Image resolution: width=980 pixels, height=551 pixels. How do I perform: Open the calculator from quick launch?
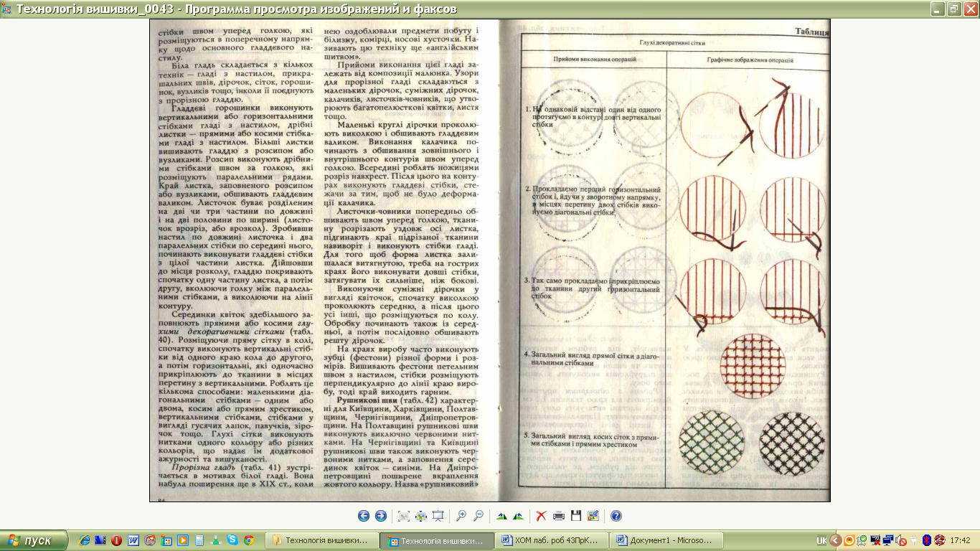tap(199, 540)
